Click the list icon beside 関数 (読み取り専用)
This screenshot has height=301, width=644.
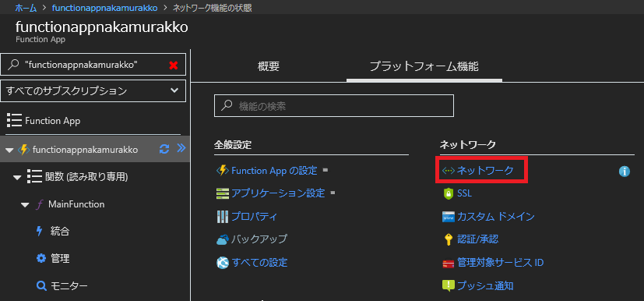35,177
